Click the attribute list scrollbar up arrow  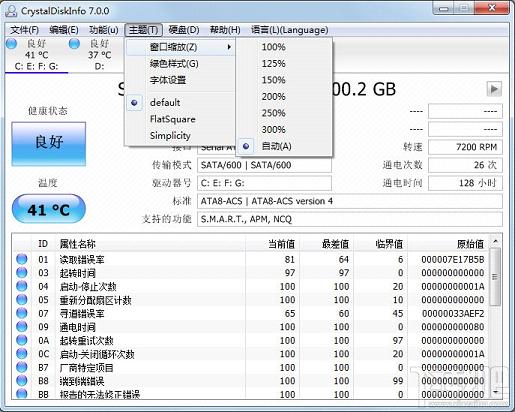[495, 241]
